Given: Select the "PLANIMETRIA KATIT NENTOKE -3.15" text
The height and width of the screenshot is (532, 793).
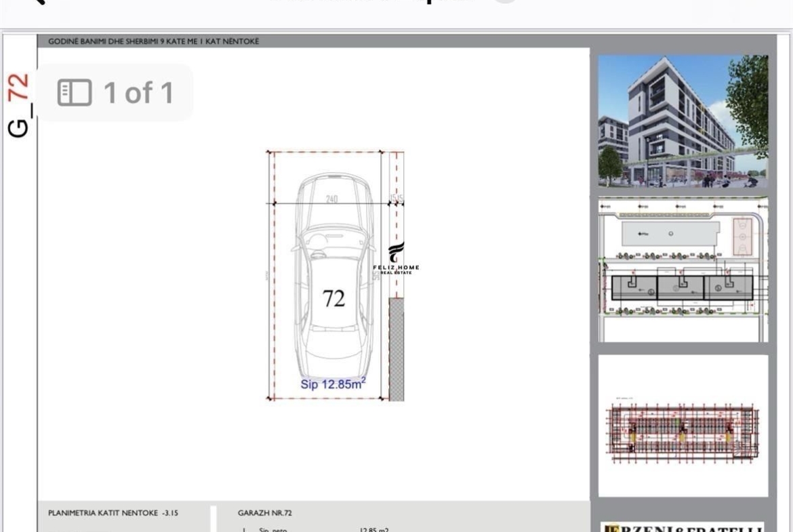Looking at the screenshot, I should tap(113, 513).
